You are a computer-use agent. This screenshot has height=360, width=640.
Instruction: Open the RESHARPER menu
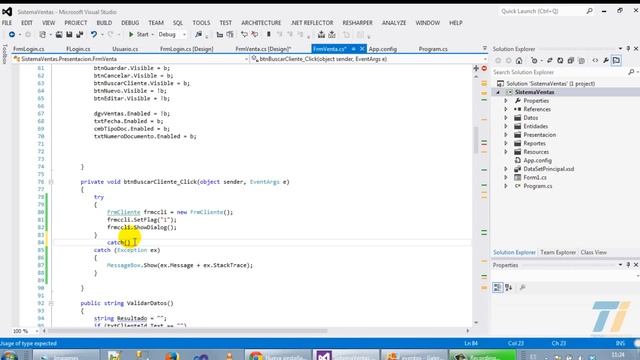pos(358,23)
